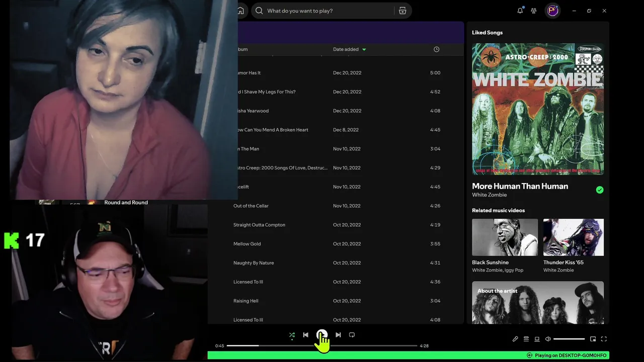Restore down the Spotify window
Image resolution: width=644 pixels, height=362 pixels.
(589, 11)
